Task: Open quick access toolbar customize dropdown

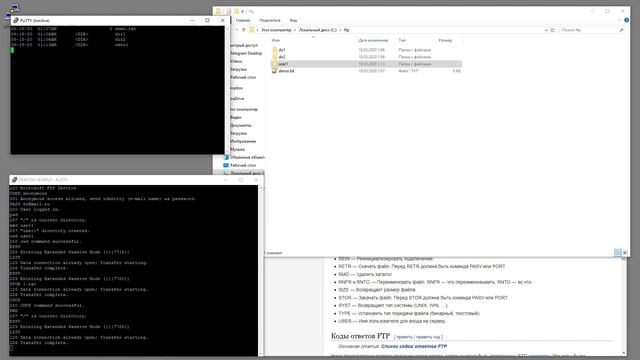Action: (242, 11)
